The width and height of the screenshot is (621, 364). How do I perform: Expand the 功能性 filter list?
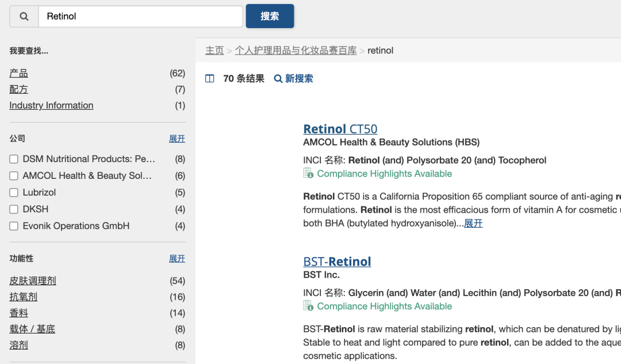[177, 258]
